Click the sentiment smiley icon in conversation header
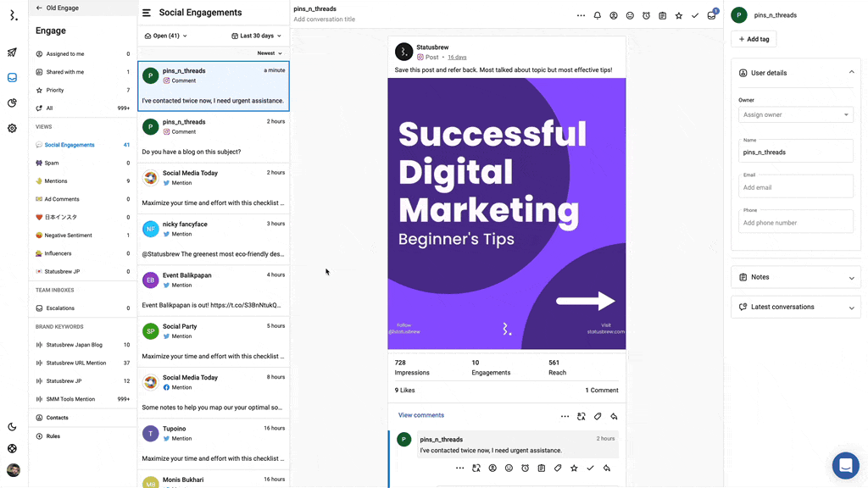868x488 pixels. click(x=630, y=15)
